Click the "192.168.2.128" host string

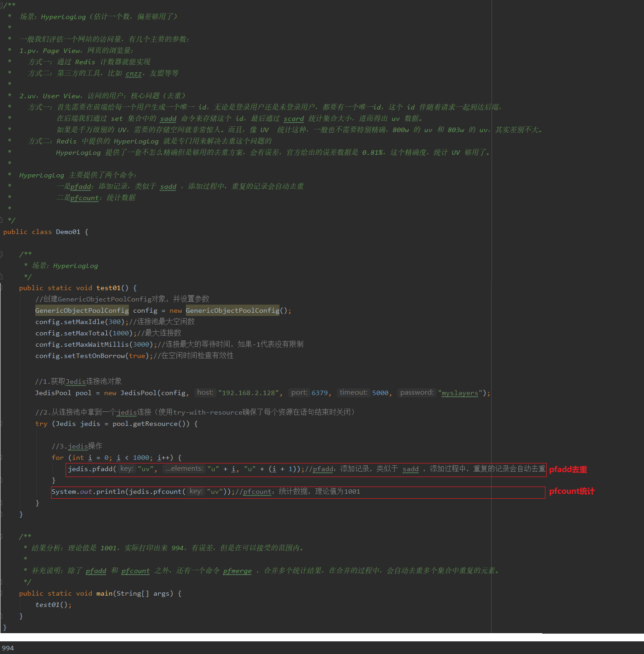pos(250,393)
